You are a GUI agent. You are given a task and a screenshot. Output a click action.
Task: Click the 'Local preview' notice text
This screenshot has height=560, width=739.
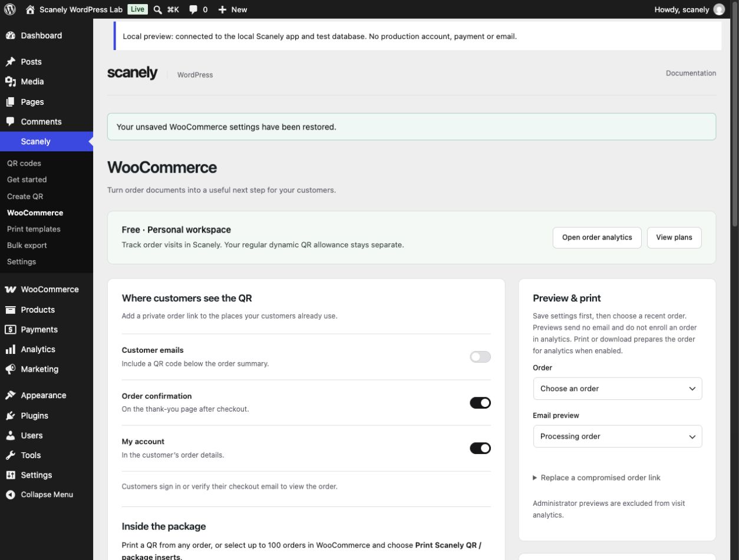tap(319, 37)
